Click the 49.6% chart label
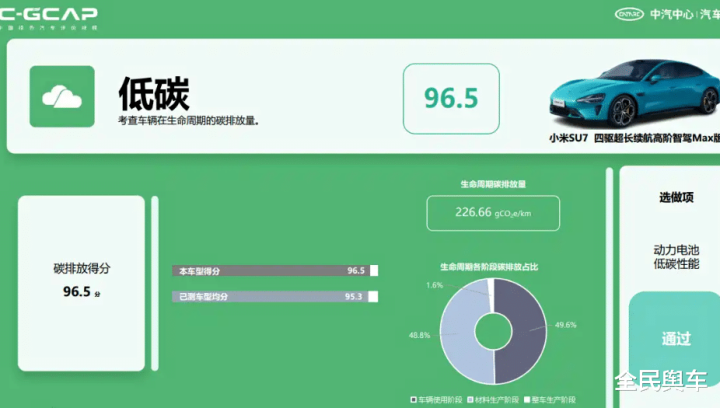This screenshot has width=720, height=408. tap(565, 325)
